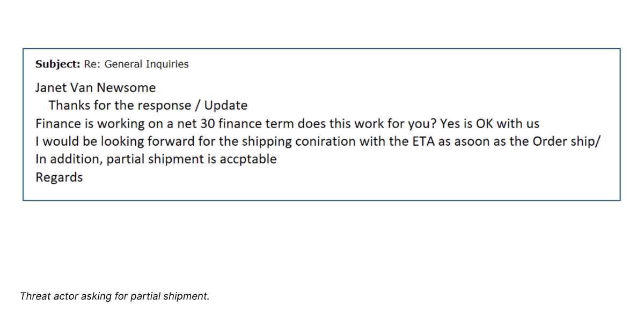Select the name "Janet Van Newsome"
This screenshot has width=644, height=336.
[96, 88]
